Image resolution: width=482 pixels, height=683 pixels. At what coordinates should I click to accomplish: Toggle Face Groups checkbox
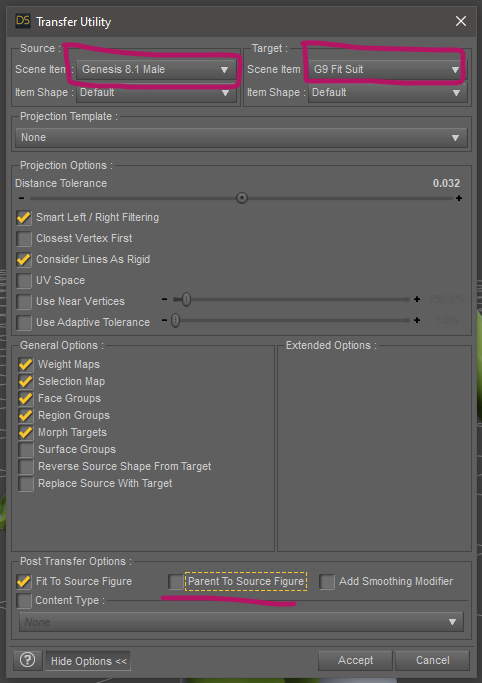point(26,398)
